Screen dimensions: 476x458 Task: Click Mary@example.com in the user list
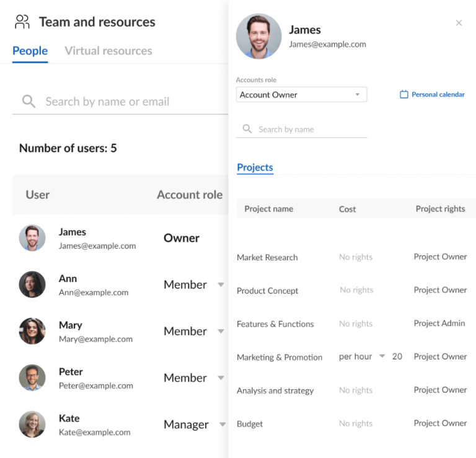[95, 339]
